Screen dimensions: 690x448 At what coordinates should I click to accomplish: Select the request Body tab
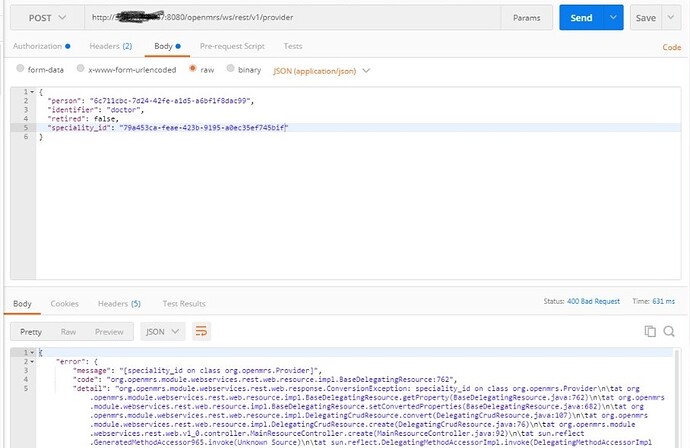coord(167,46)
